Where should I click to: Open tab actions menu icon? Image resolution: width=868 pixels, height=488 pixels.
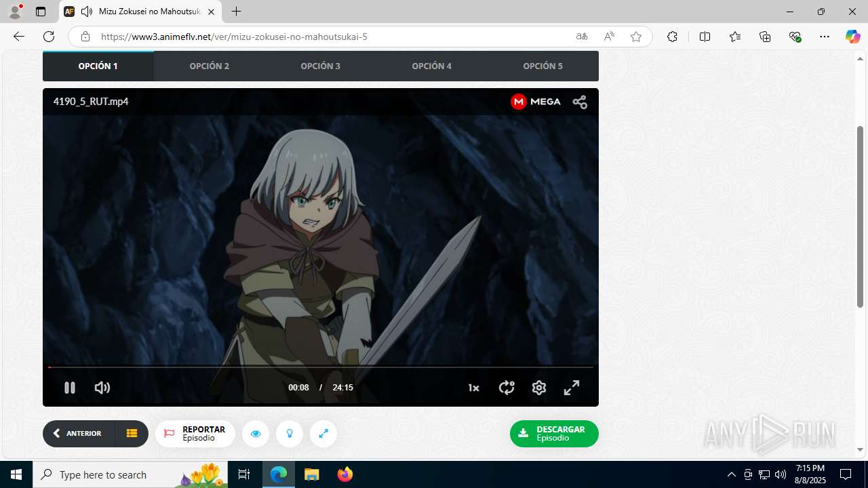pos(41,12)
